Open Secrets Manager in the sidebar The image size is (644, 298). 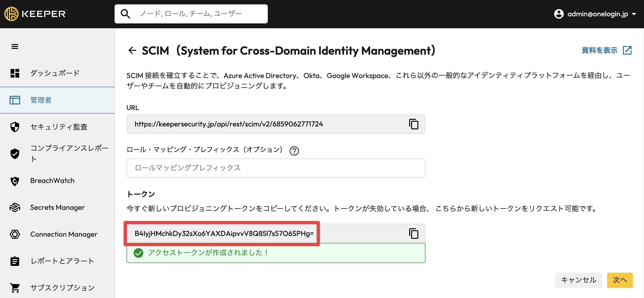[x=57, y=207]
